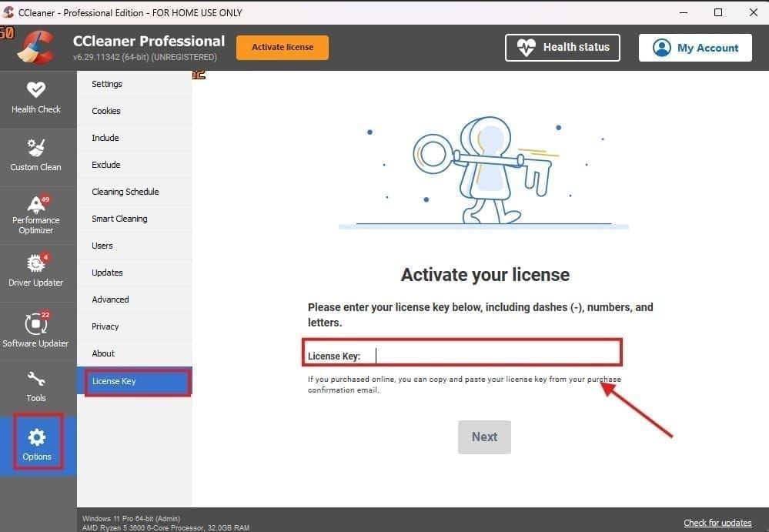769x532 pixels.
Task: Focus the License Key input field
Action: (x=493, y=355)
